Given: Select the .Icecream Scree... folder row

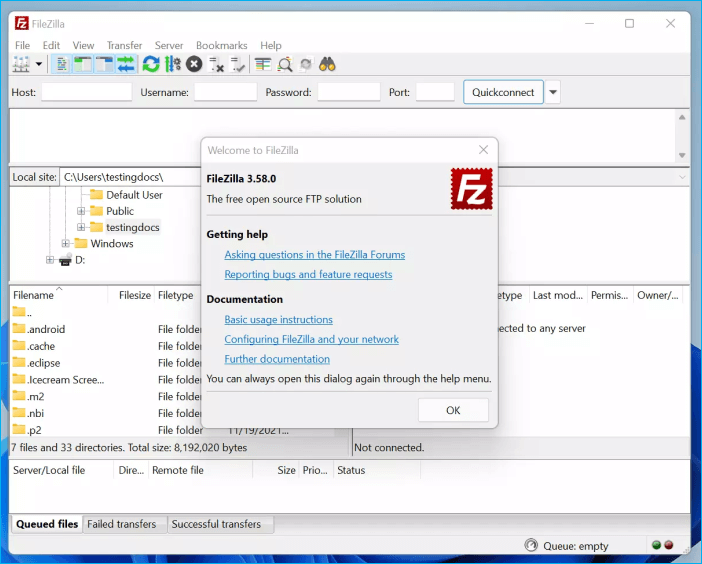Looking at the screenshot, I should (x=106, y=380).
